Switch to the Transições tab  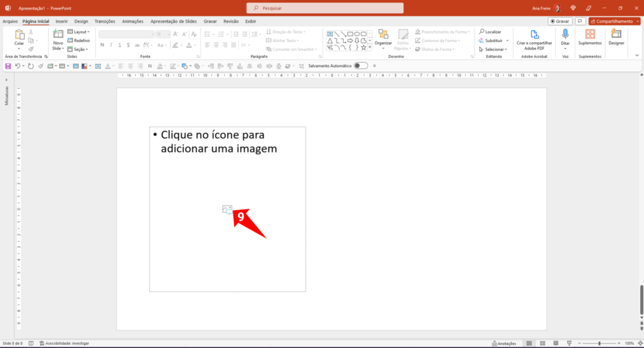point(104,21)
